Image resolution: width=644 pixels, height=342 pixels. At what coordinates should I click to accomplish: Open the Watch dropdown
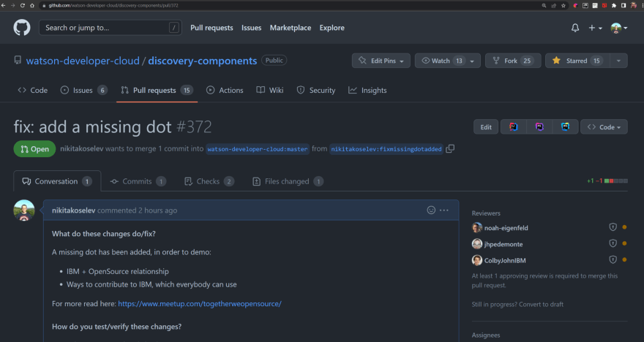pos(447,61)
